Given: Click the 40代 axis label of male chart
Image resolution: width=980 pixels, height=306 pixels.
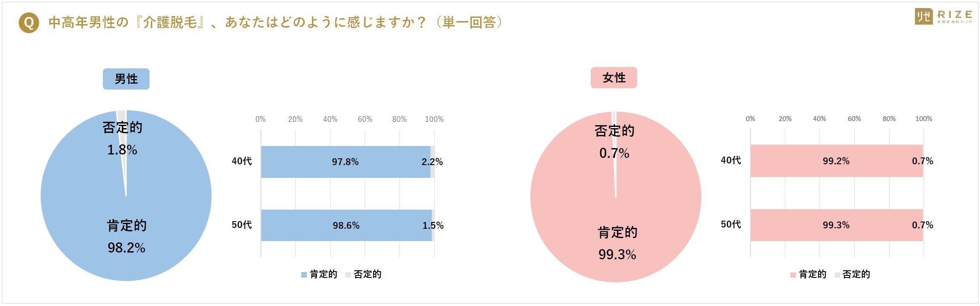Looking at the screenshot, I should click(242, 161).
